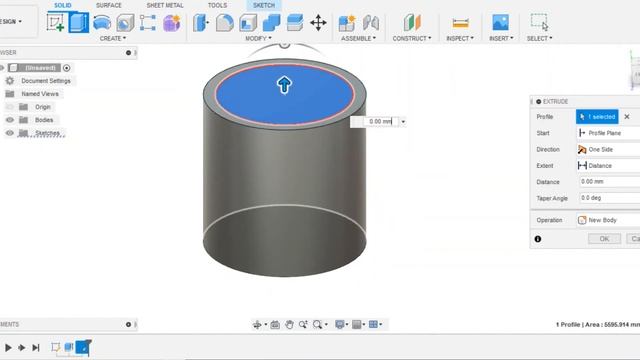Select the Fillet tool
Image resolution: width=640 pixels, height=360 pixels.
pyautogui.click(x=224, y=22)
